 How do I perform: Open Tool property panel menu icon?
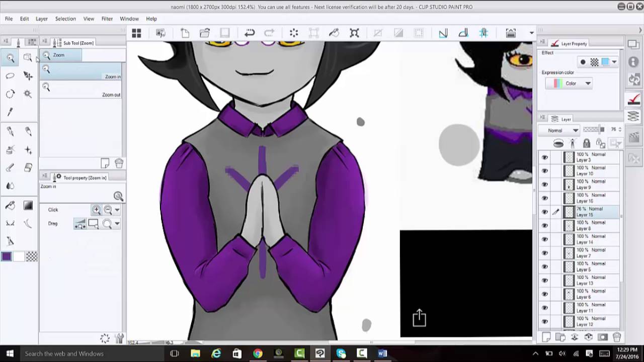[45, 177]
